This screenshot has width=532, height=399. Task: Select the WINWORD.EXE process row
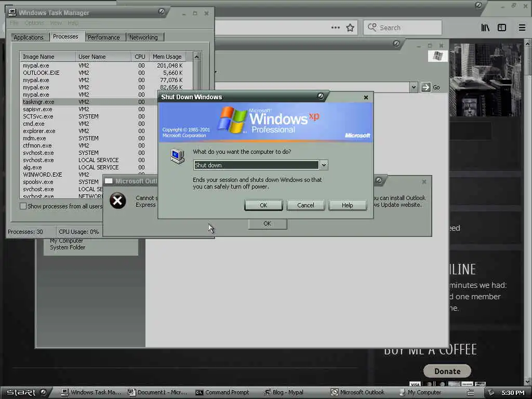tap(90, 175)
